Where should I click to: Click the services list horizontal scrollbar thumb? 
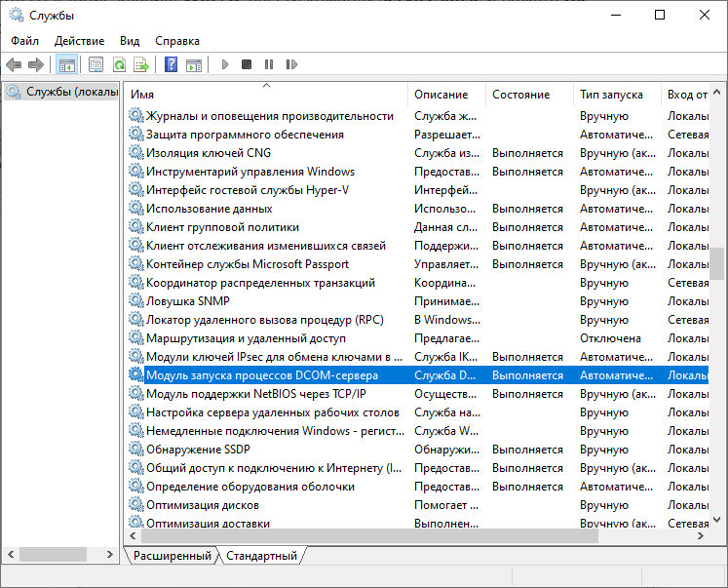[x=369, y=536]
